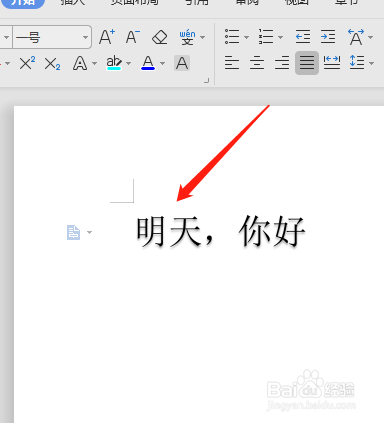Viewport: 384px width, 423px height.
Task: Open text effects dropdown arrow
Action: (94, 63)
